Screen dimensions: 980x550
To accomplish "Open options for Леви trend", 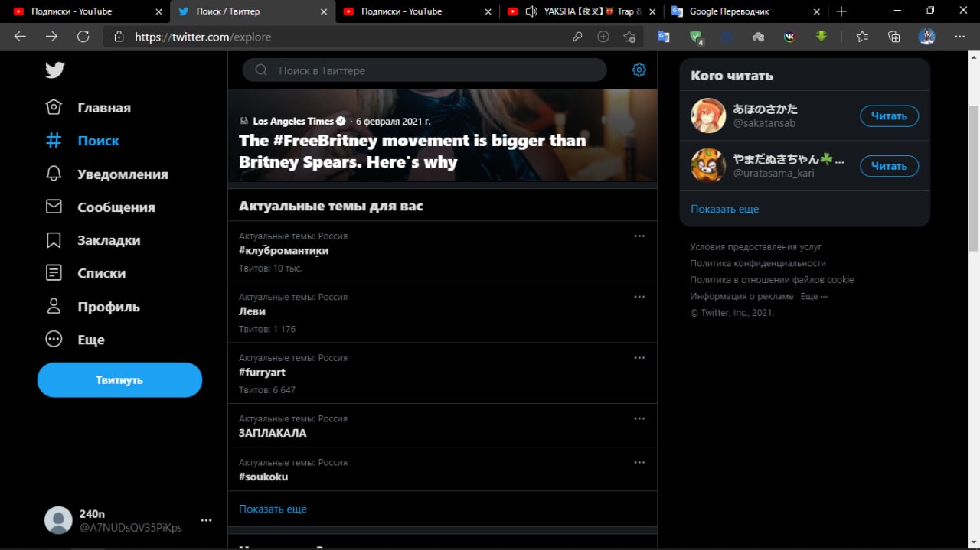I will (639, 297).
